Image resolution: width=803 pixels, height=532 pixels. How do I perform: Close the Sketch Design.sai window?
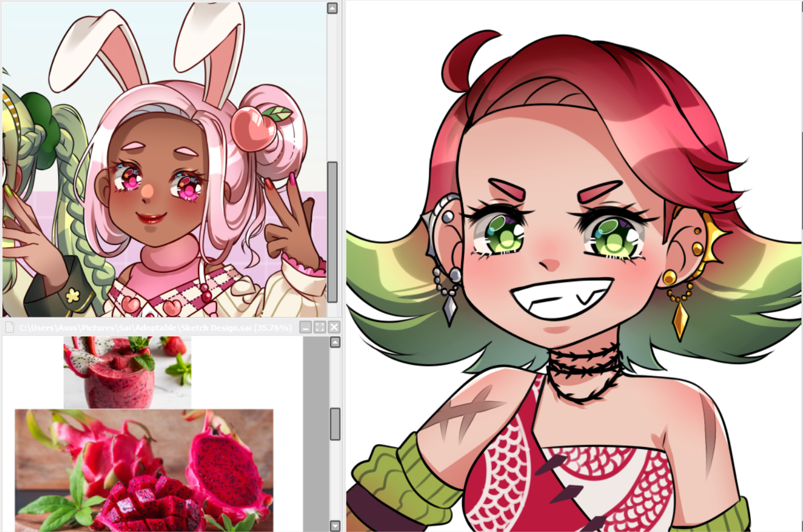point(334,327)
